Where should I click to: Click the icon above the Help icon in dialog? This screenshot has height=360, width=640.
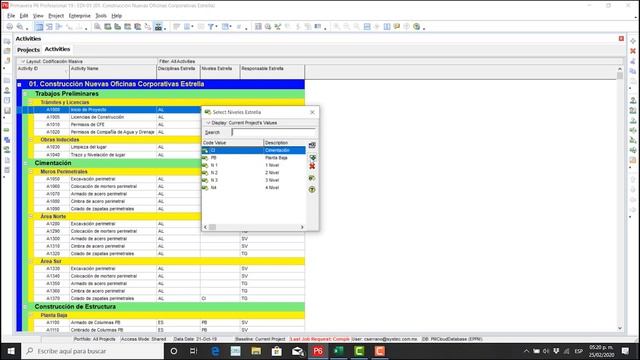[x=312, y=178]
